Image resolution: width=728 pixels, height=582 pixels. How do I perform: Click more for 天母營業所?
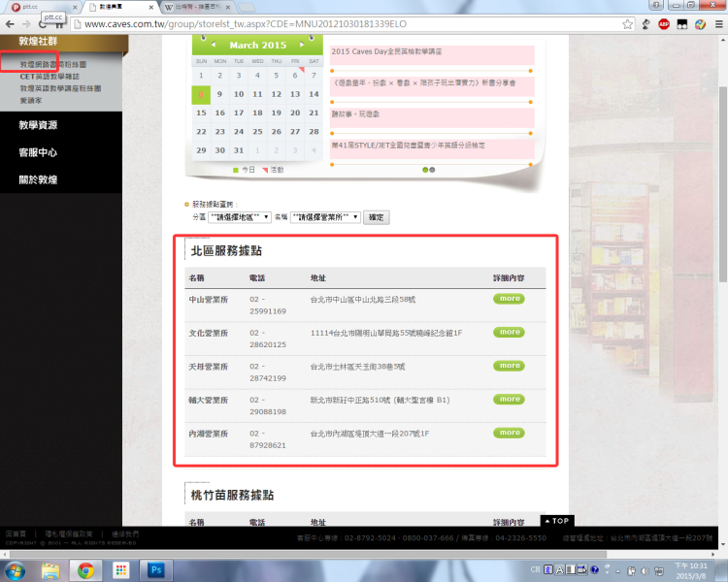click(x=509, y=366)
